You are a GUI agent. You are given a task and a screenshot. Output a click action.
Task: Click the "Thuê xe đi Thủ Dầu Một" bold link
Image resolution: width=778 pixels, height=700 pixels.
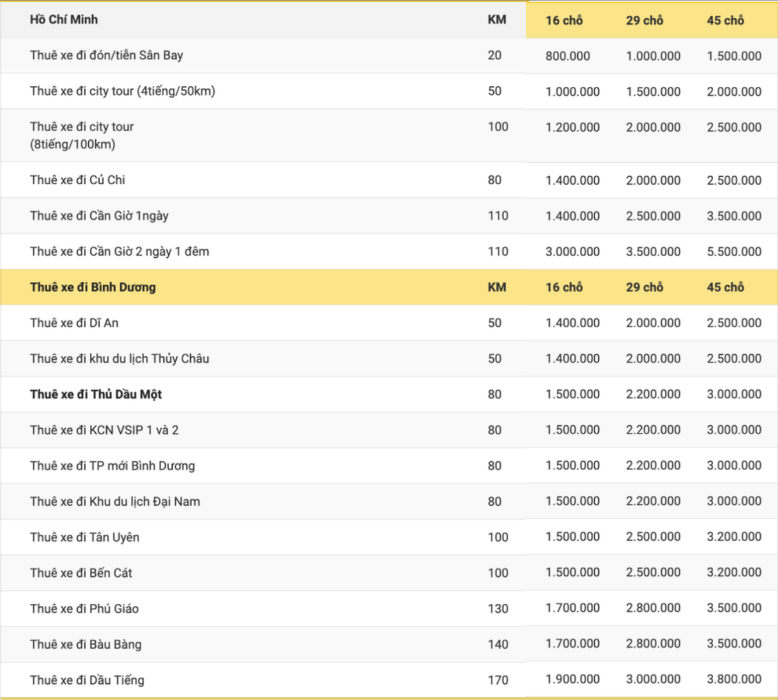pyautogui.click(x=96, y=394)
